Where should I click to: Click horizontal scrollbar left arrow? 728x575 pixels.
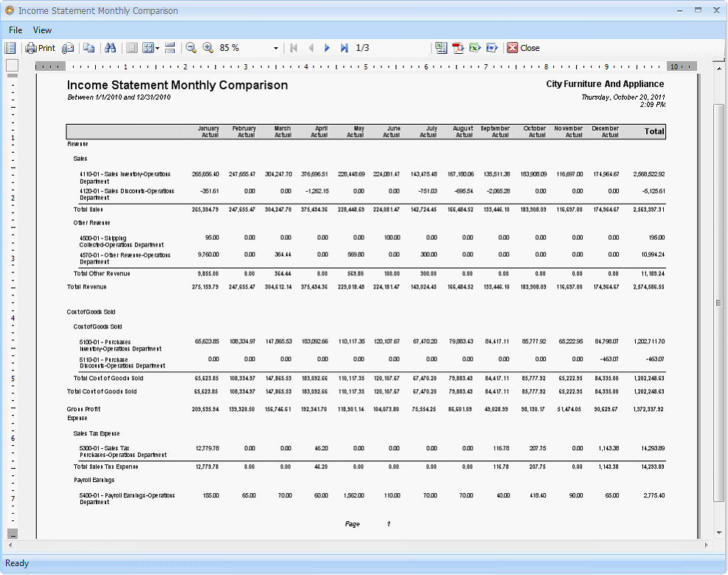click(10, 544)
